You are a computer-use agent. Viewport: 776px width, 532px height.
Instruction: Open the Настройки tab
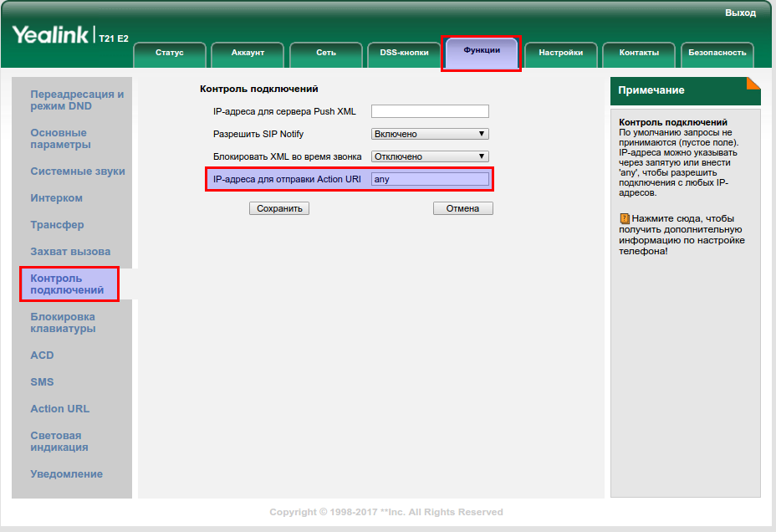[x=560, y=53]
